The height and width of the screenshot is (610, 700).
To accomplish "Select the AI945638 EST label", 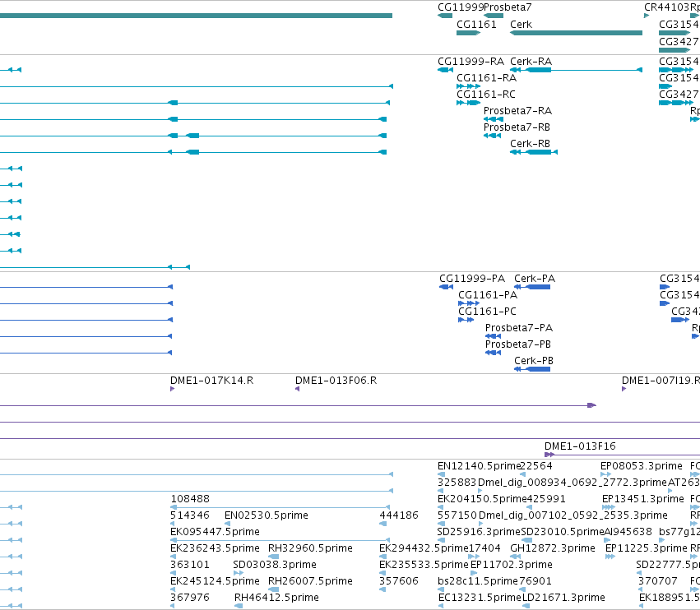I will [x=628, y=533].
